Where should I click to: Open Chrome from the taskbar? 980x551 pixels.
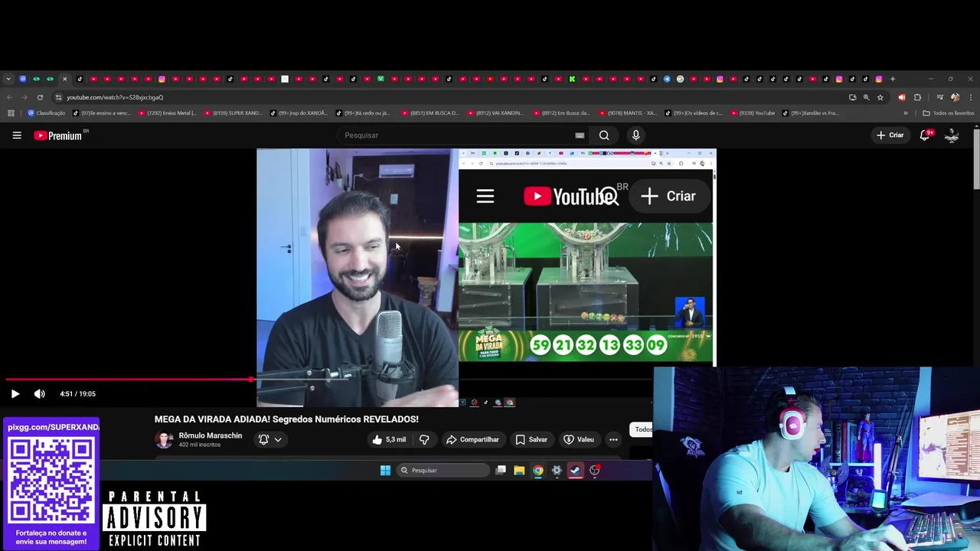[x=538, y=471]
